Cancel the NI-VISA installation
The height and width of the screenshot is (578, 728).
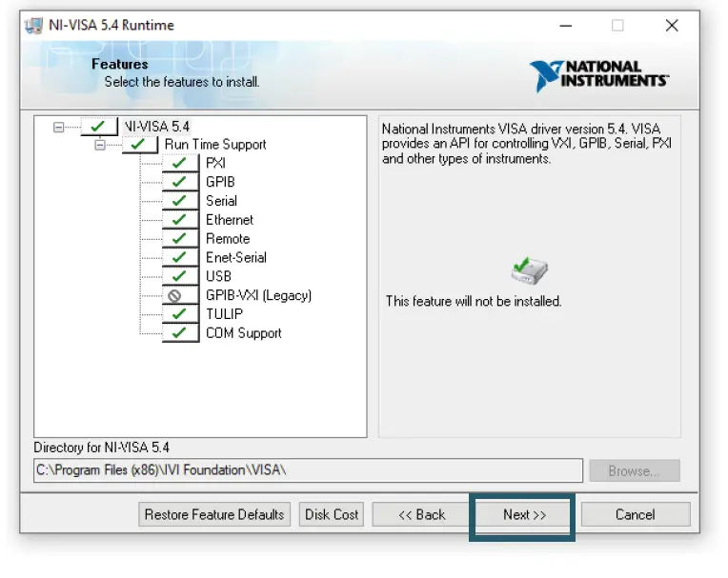(x=636, y=514)
